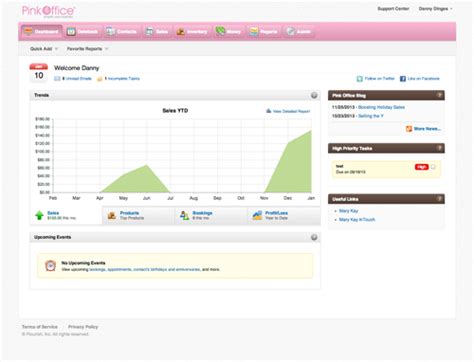Click the Useful Links help icon
The image size is (474, 362).
click(x=440, y=199)
